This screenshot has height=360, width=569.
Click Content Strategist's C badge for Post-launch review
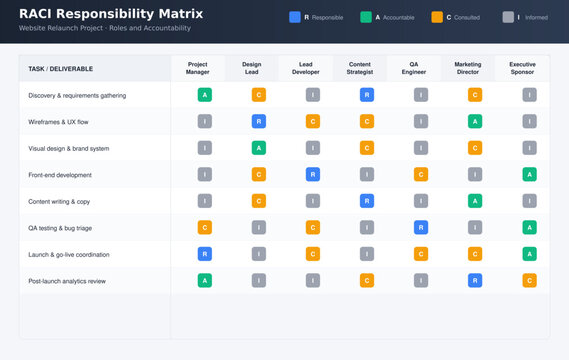point(367,280)
